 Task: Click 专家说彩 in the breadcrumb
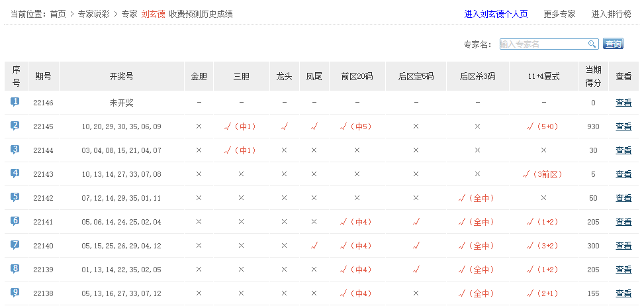[x=93, y=14]
